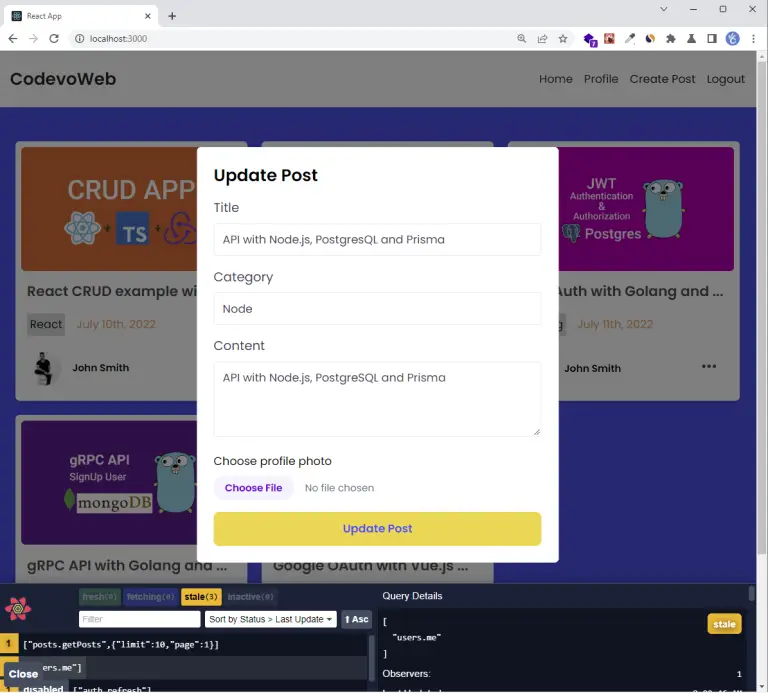The width and height of the screenshot is (768, 693).
Task: Toggle the stale(3) query filter
Action: pyautogui.click(x=201, y=597)
